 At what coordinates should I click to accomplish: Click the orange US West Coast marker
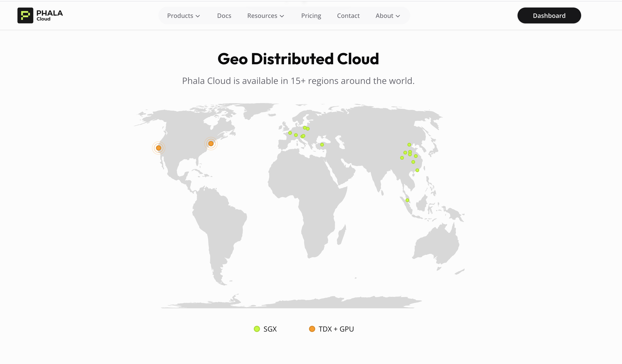pos(158,148)
